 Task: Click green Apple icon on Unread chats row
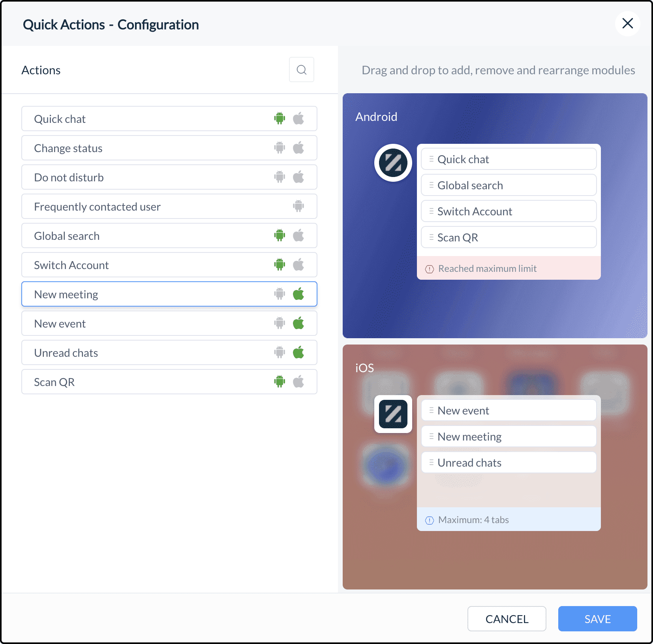click(298, 352)
